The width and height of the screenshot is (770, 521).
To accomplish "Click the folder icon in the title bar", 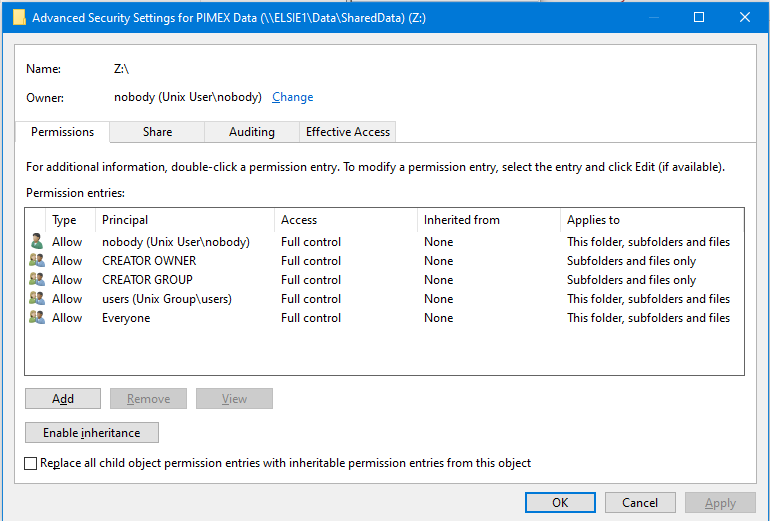I will click(x=19, y=18).
